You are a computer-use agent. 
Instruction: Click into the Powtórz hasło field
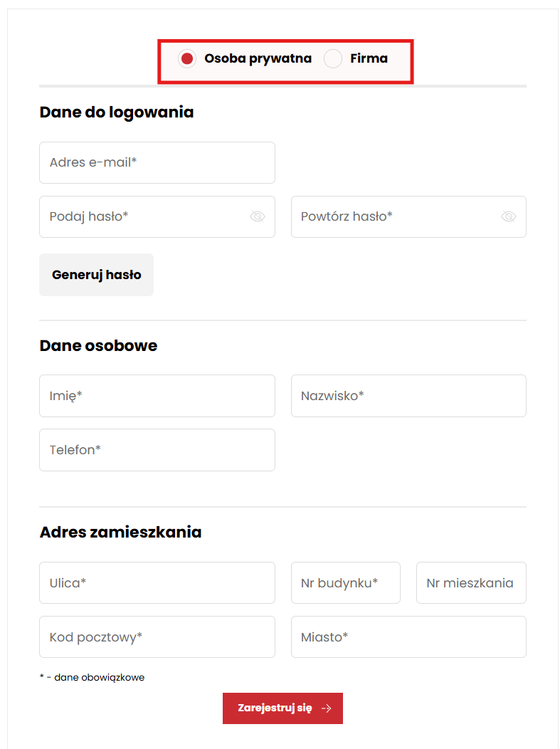coord(393,216)
